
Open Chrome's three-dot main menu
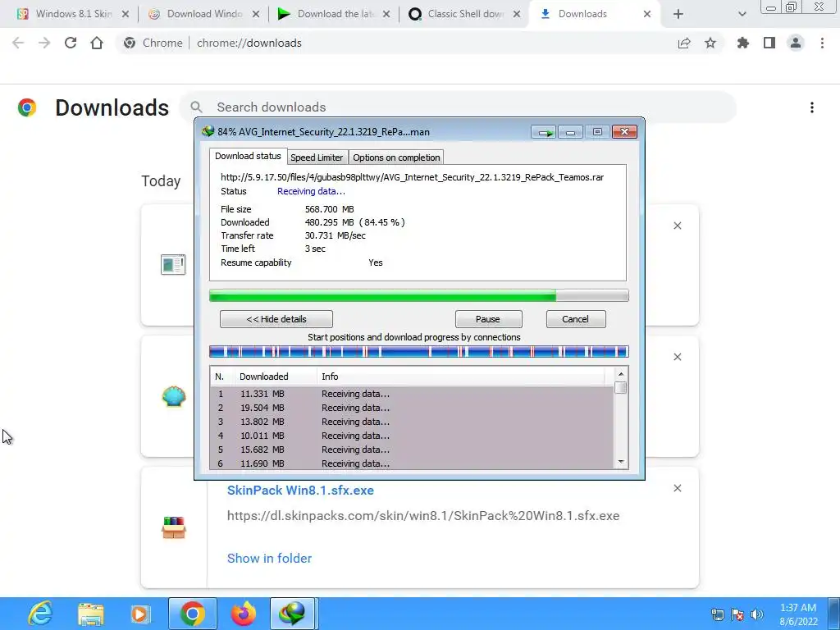822,43
